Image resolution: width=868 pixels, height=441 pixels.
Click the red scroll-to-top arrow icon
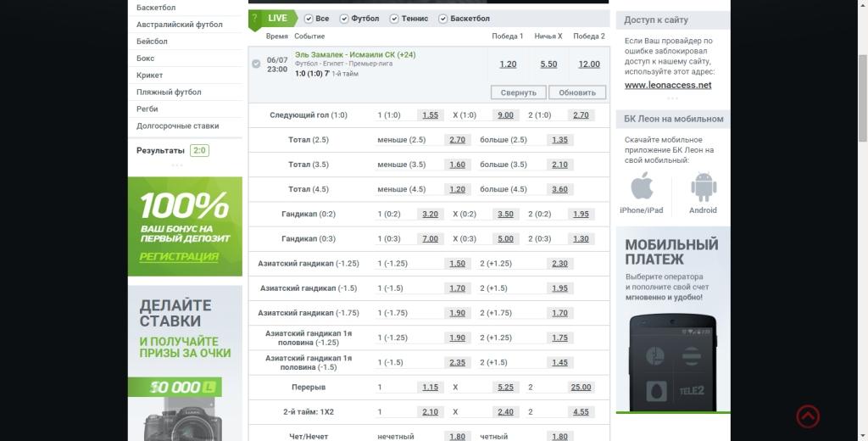[x=808, y=416]
